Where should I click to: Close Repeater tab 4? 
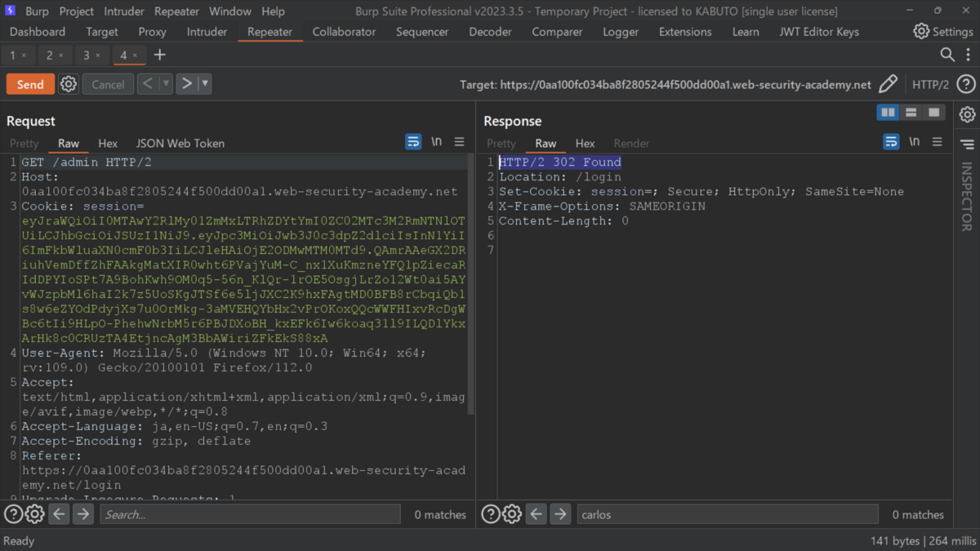coord(135,56)
